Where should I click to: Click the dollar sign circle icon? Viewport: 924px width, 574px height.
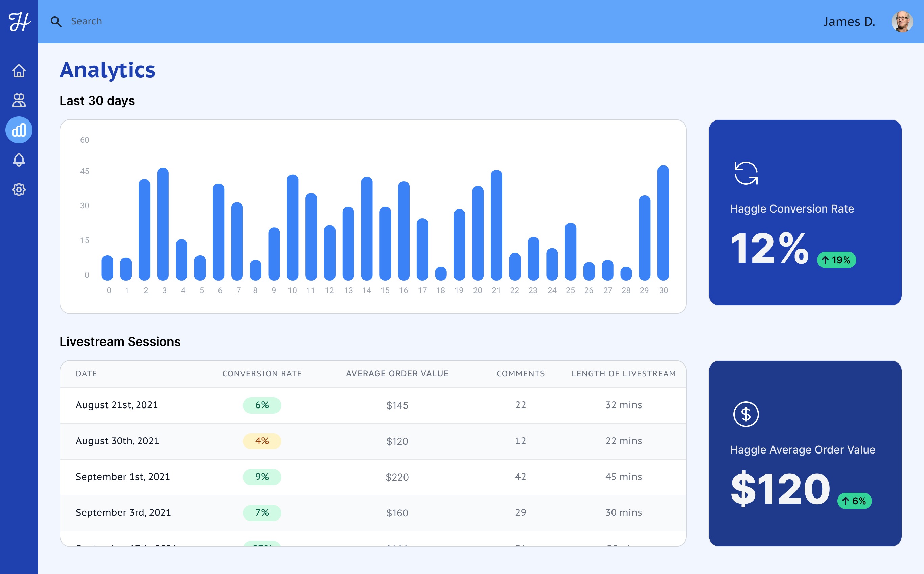[x=746, y=414]
